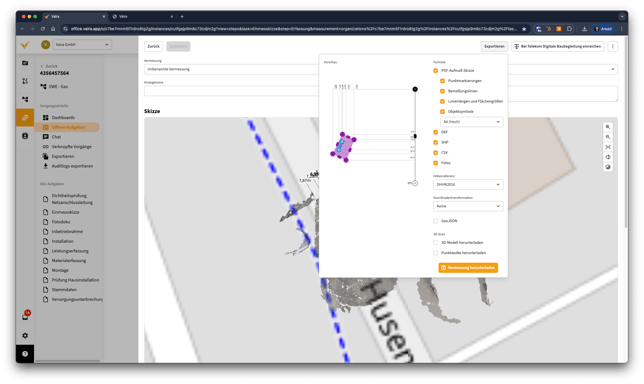Toggle the Bemaßungslinien checkbox
Viewport: 644px width, 384px height.
pyautogui.click(x=442, y=91)
